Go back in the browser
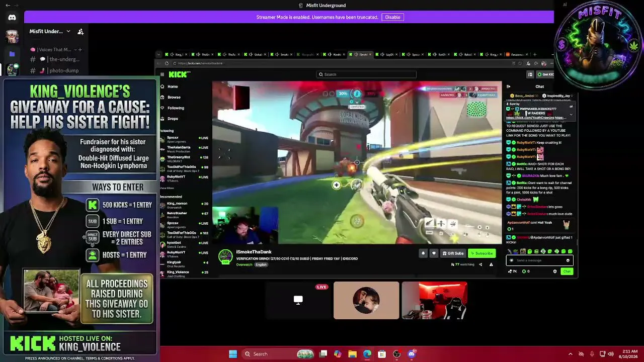The image size is (644, 362). [x=159, y=63]
